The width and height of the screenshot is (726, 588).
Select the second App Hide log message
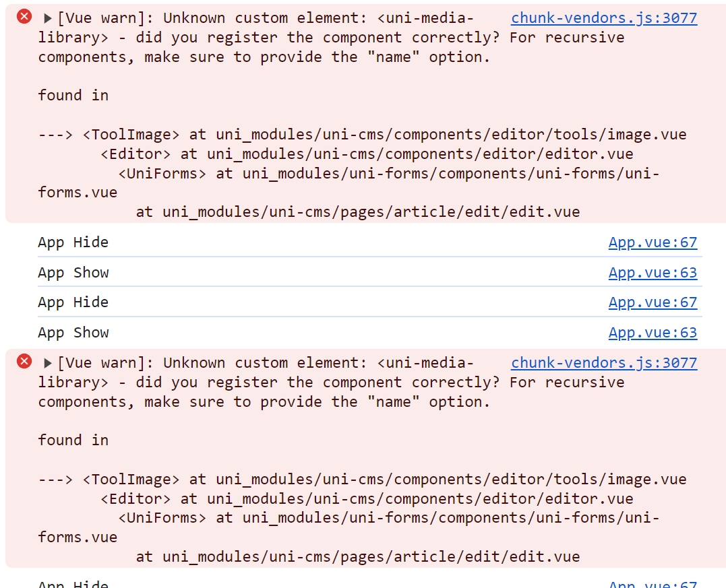[73, 302]
